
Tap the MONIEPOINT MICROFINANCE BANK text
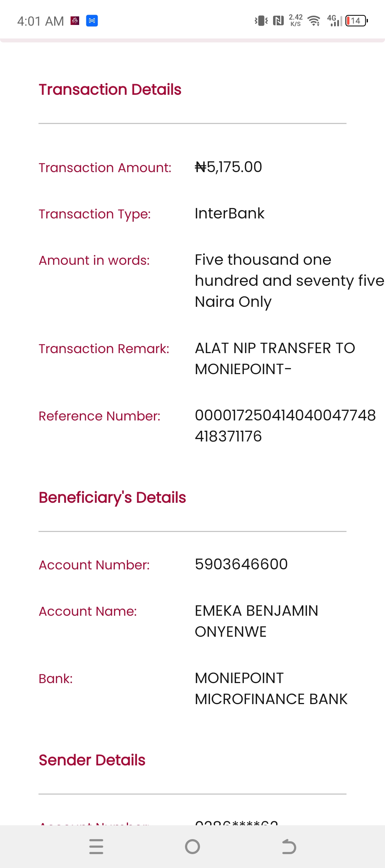(x=271, y=688)
